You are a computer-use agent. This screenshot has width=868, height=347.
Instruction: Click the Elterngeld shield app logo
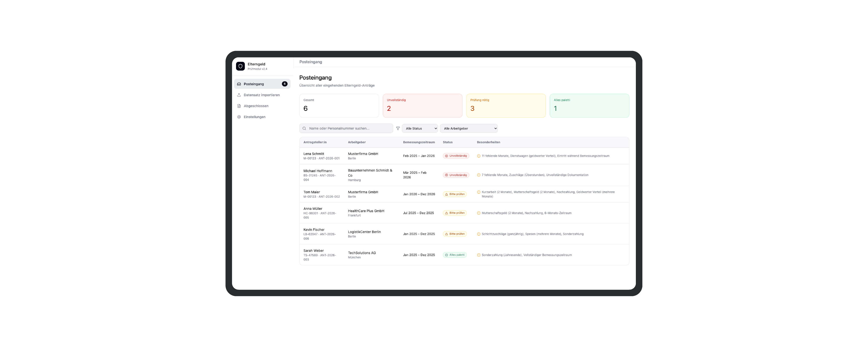[240, 66]
